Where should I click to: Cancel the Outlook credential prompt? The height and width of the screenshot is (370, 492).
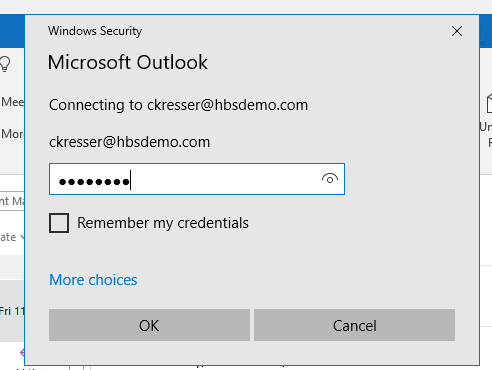pyautogui.click(x=354, y=325)
